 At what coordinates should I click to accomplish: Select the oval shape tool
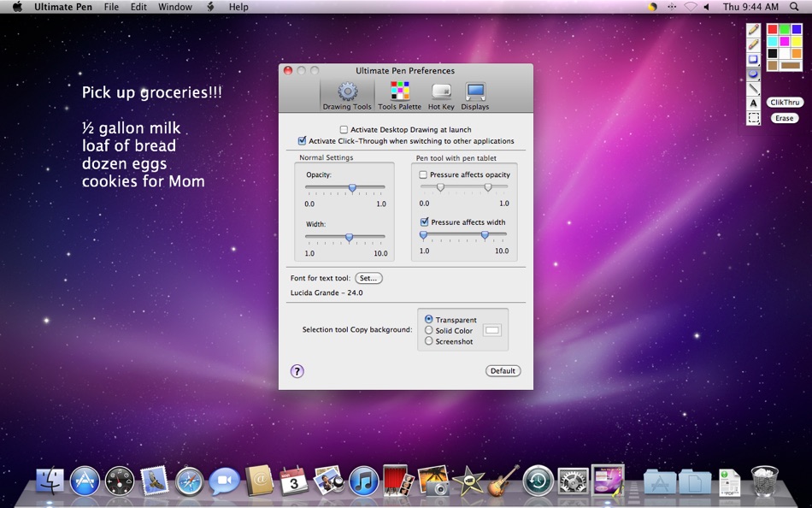754,74
